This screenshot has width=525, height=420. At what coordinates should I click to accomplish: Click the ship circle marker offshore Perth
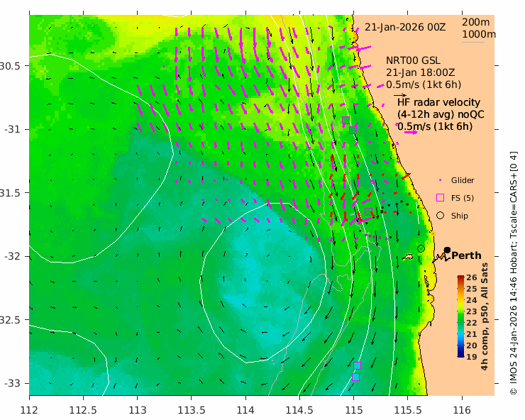tap(421, 248)
